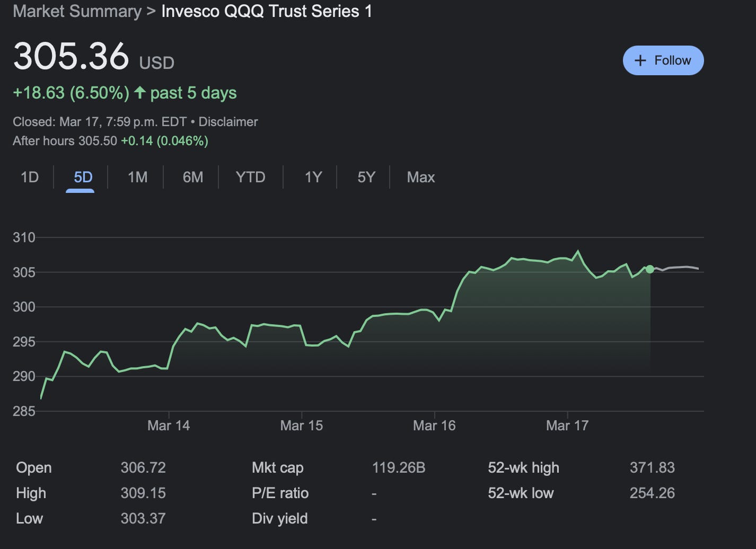Viewport: 756px width, 549px height.
Task: Select the 5Y time range tab
Action: (366, 177)
